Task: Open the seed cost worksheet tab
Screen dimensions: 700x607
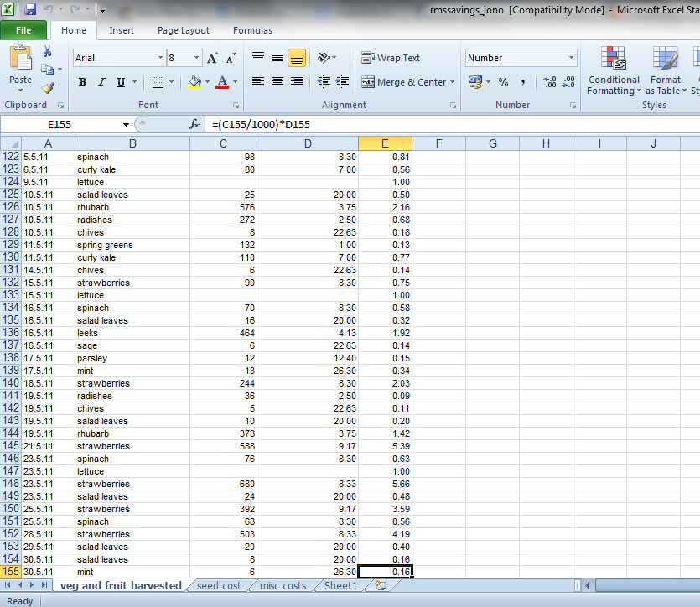Action: pyautogui.click(x=219, y=586)
